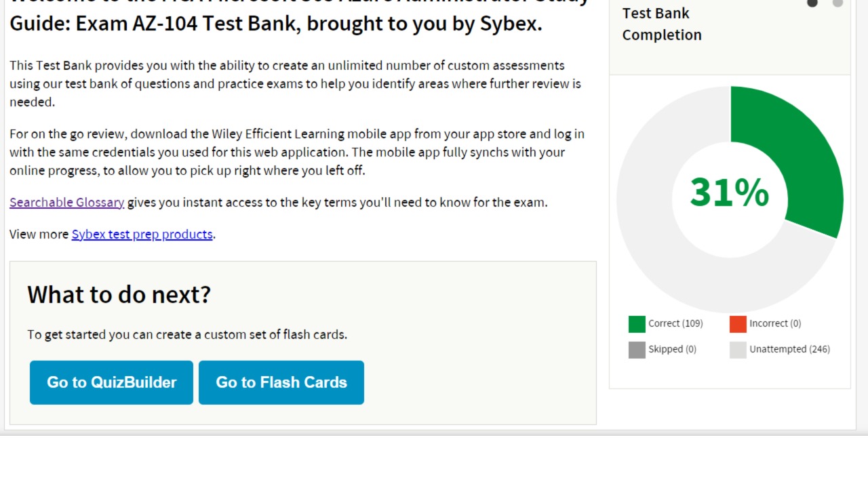Click the dark gray Skipped legend swatch
The height and width of the screenshot is (488, 868).
click(637, 350)
